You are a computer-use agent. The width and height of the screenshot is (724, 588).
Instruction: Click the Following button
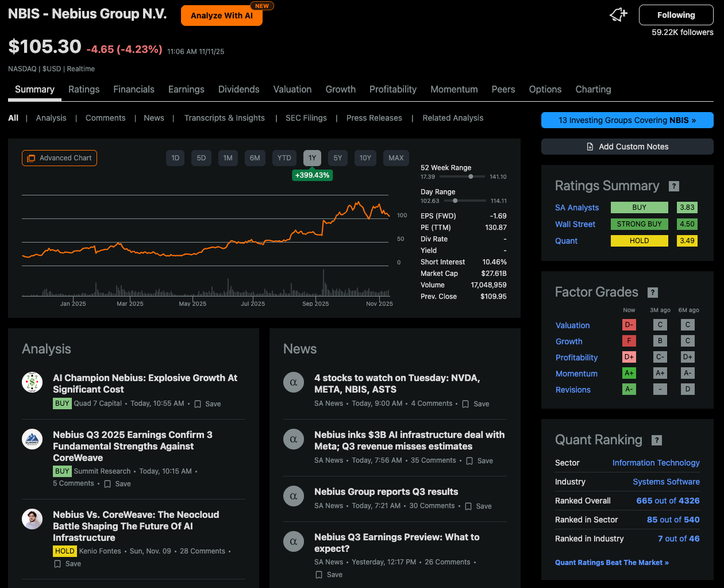pyautogui.click(x=676, y=15)
